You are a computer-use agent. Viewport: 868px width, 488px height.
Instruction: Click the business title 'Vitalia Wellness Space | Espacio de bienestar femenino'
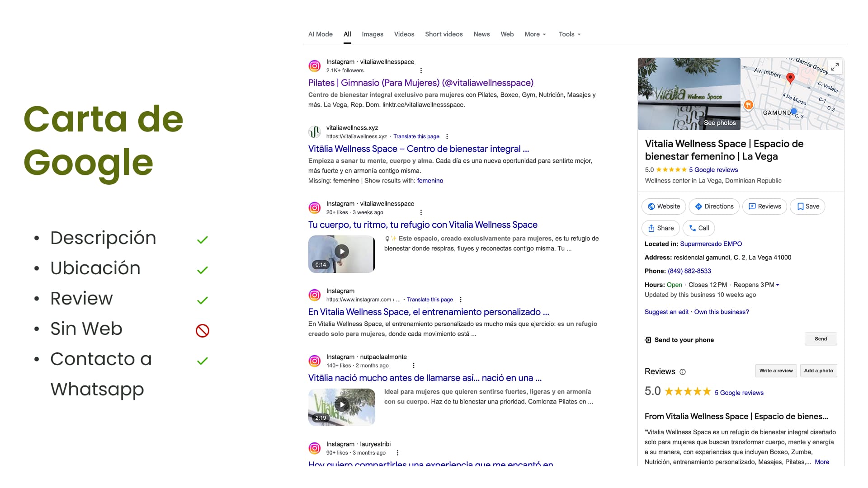pos(724,150)
